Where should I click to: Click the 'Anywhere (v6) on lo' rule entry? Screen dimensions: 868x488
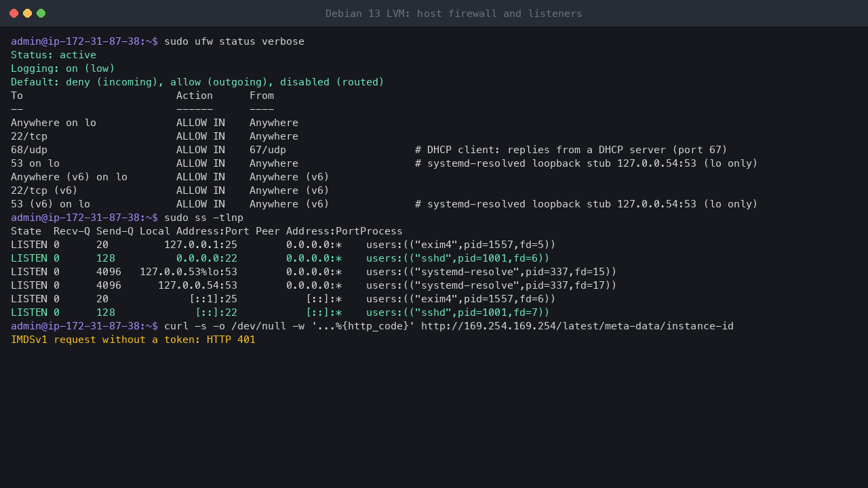click(x=69, y=177)
